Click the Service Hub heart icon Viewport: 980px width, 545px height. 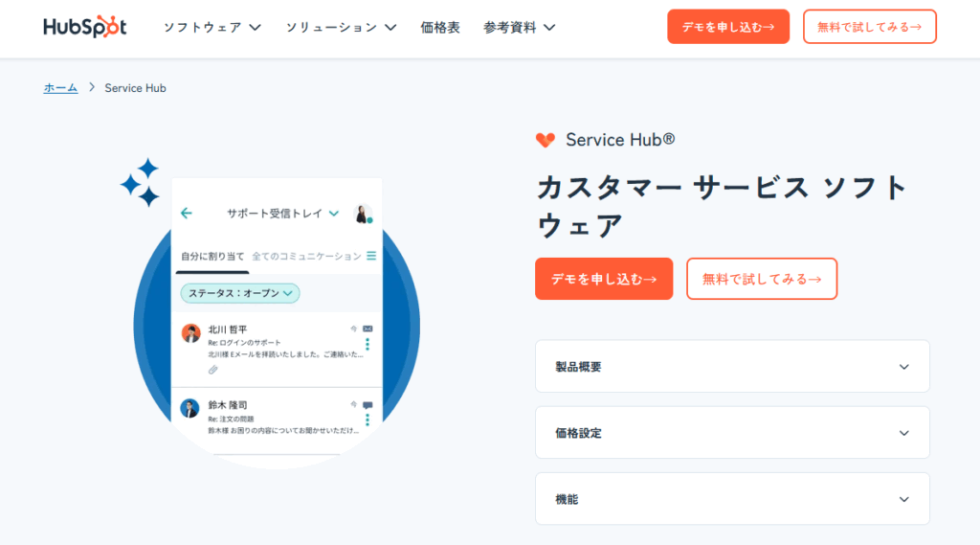pyautogui.click(x=546, y=140)
